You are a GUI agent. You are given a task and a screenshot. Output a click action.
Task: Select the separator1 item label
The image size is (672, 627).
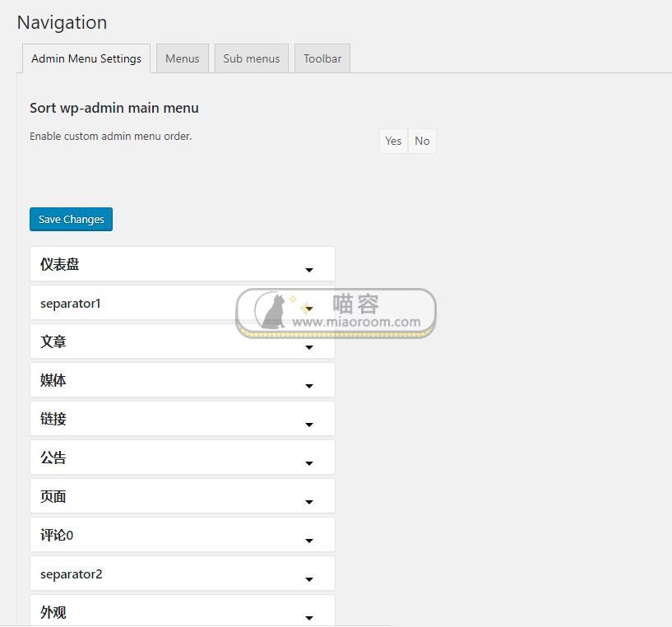[x=70, y=304]
